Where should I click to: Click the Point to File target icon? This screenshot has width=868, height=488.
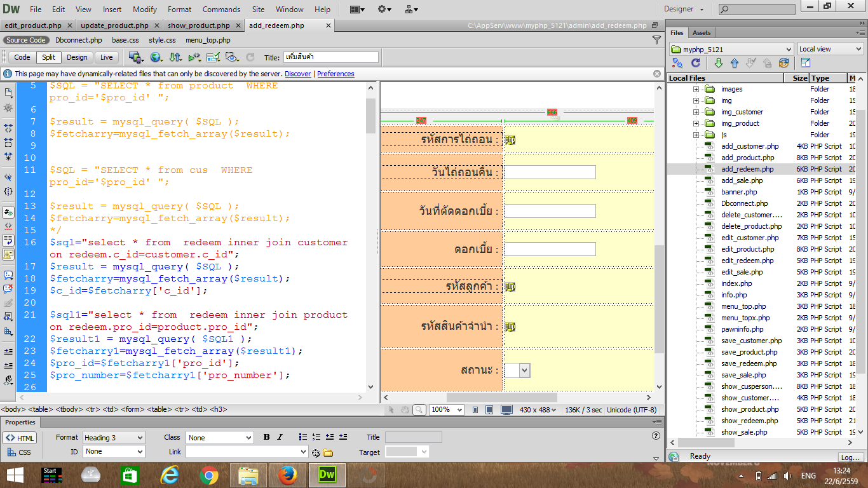(316, 452)
